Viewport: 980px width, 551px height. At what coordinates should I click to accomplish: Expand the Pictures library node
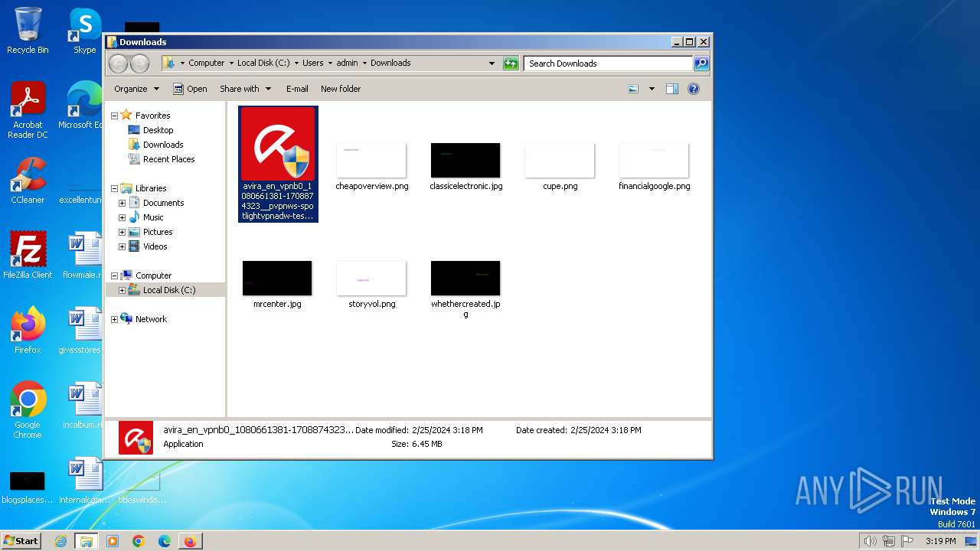122,232
